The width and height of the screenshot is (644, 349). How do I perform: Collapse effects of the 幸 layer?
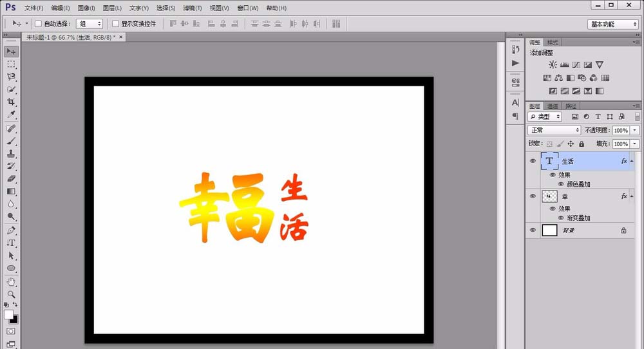click(632, 196)
